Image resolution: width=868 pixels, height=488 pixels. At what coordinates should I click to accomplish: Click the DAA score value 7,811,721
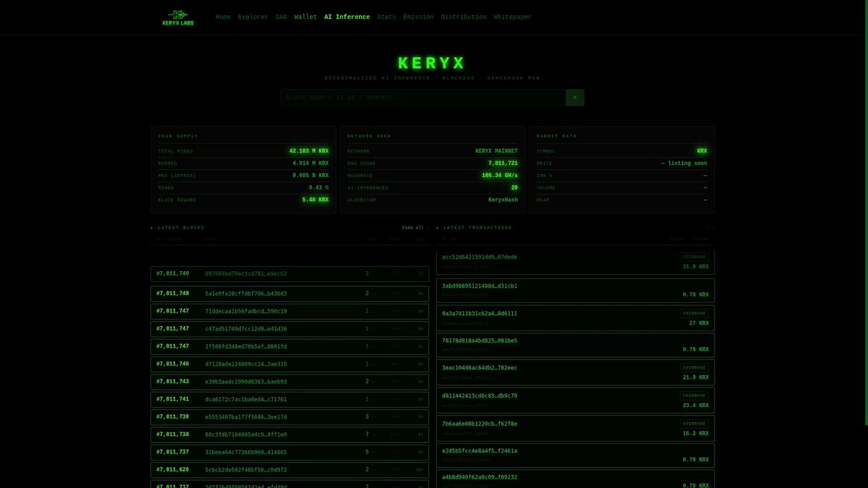point(503,163)
